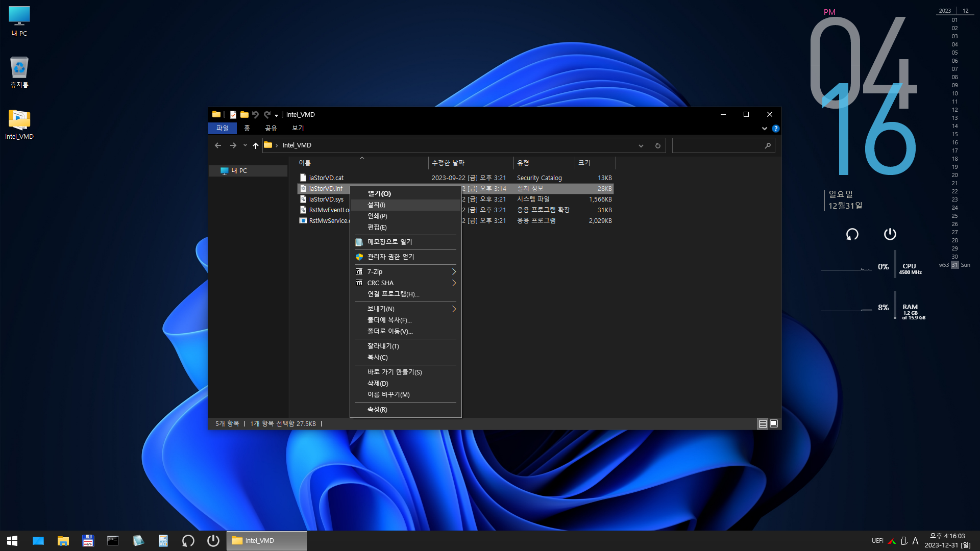Open Notepad icon in the taskbar
980x551 pixels.
(138, 541)
